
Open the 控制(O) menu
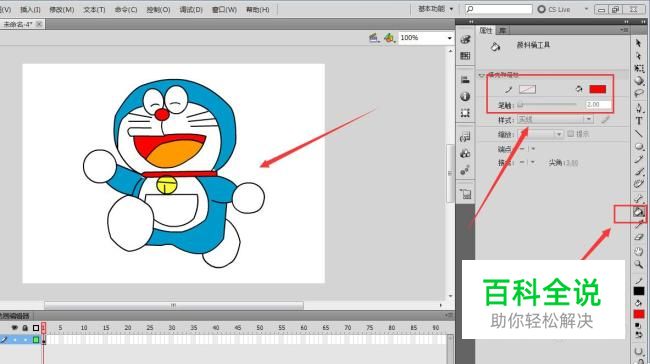pos(158,9)
